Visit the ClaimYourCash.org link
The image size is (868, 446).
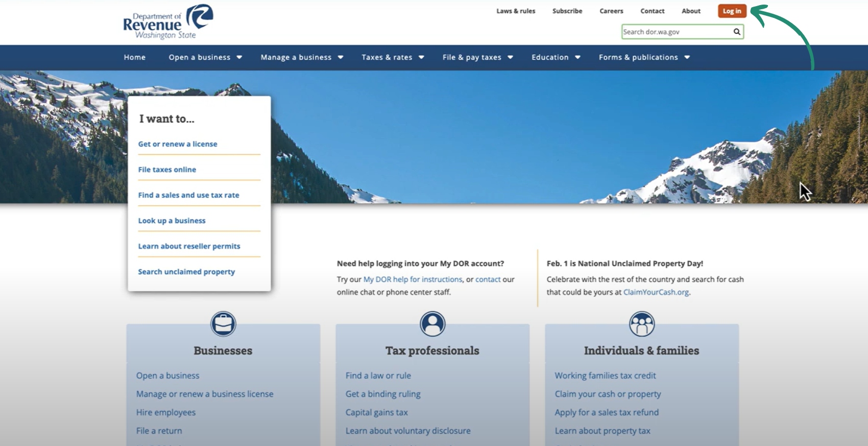click(656, 292)
